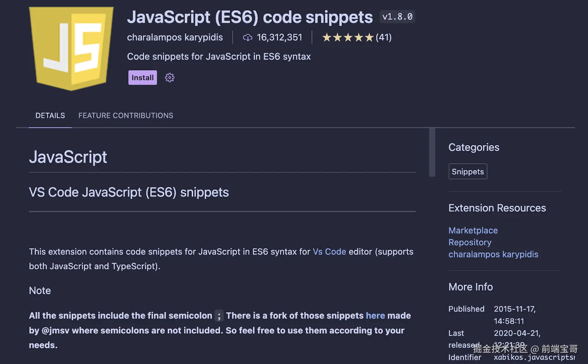
Task: Click the extension settings gear icon
Action: (169, 78)
